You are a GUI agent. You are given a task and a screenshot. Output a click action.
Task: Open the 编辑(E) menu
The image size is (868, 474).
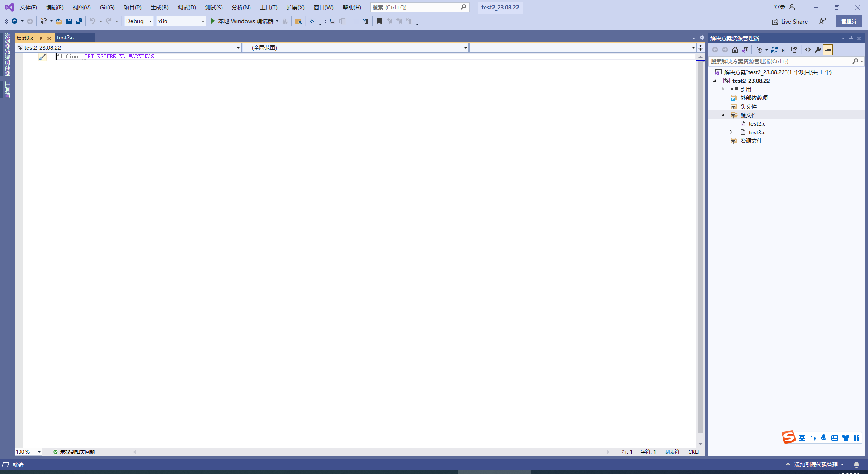55,7
